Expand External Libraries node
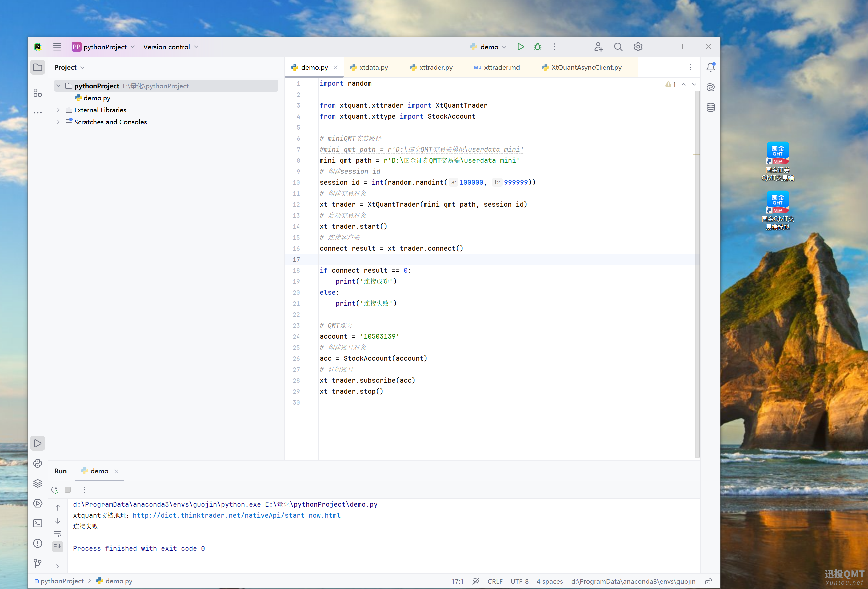The width and height of the screenshot is (868, 589). (58, 110)
